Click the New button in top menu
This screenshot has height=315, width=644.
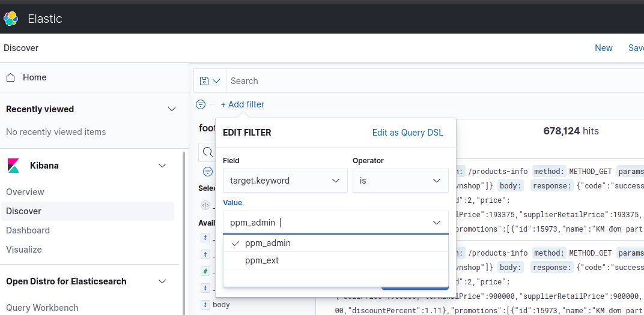tap(604, 48)
